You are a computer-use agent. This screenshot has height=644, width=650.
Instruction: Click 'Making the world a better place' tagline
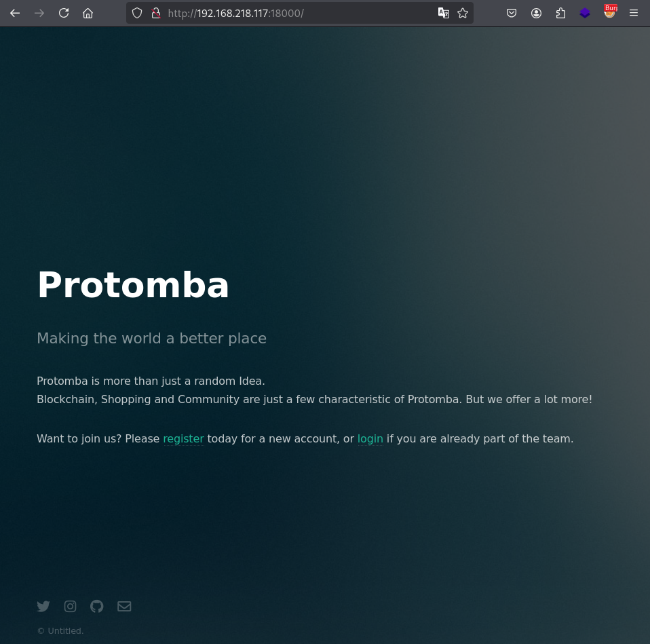point(152,339)
